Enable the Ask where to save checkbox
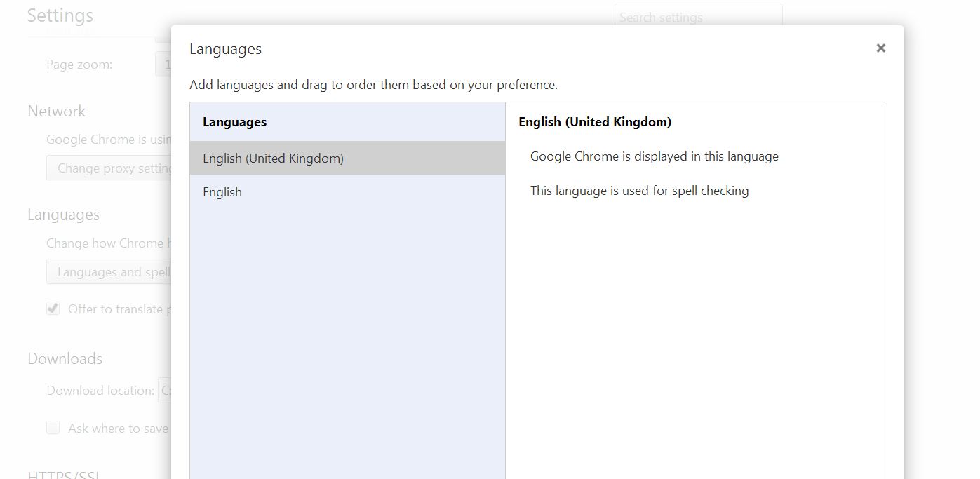Viewport: 980px width, 479px height. tap(53, 428)
